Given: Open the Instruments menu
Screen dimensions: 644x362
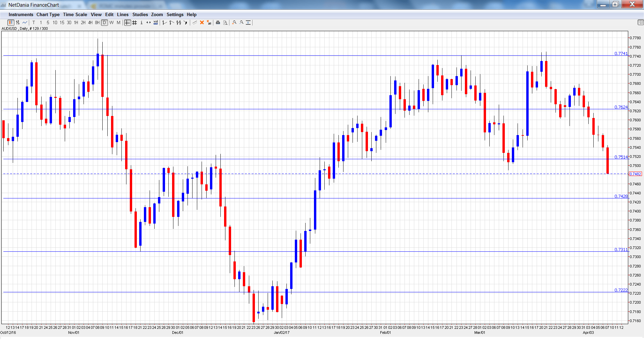Looking at the screenshot, I should click(21, 14).
